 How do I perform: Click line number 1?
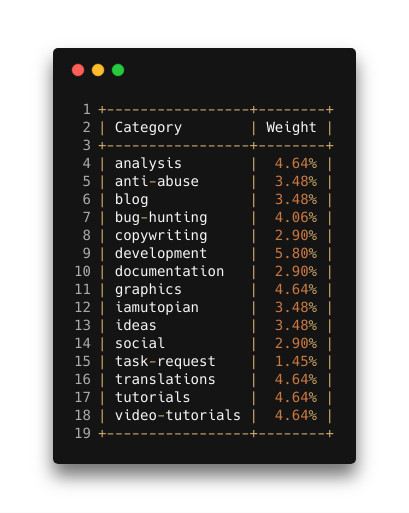click(87, 109)
